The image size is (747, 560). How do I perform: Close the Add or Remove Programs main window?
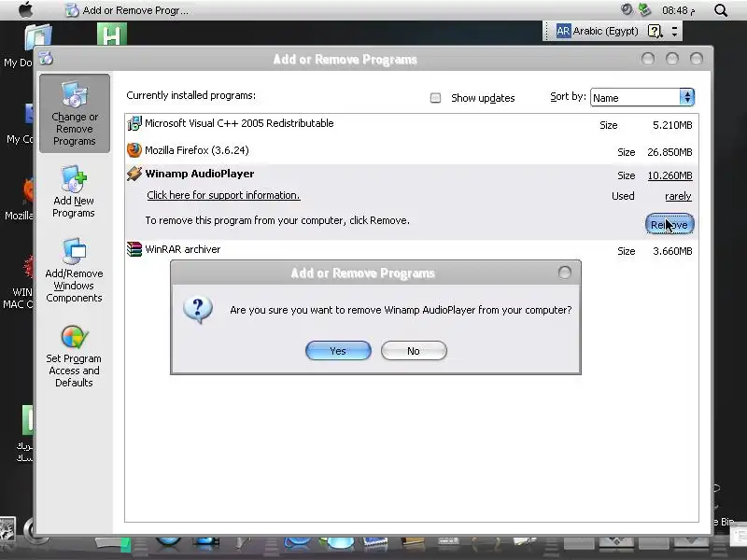[x=696, y=59]
